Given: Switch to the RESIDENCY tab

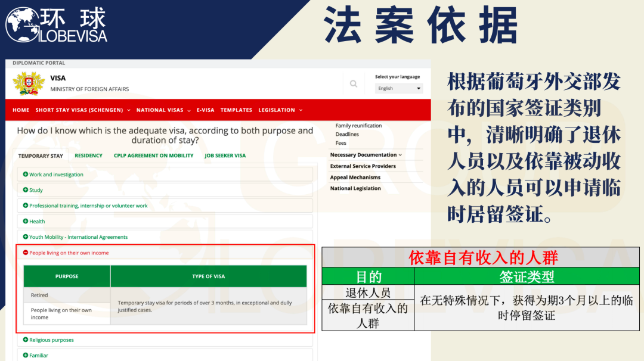Looking at the screenshot, I should click(88, 155).
